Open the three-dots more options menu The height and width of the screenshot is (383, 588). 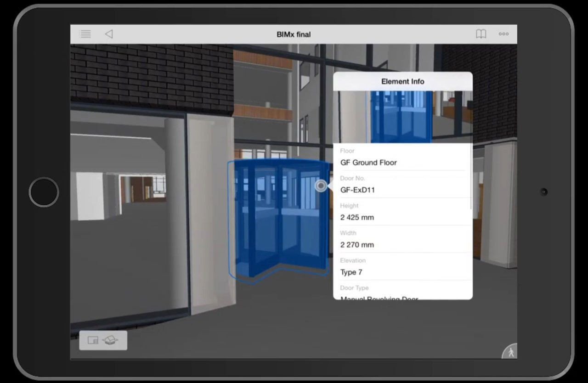[x=503, y=34]
